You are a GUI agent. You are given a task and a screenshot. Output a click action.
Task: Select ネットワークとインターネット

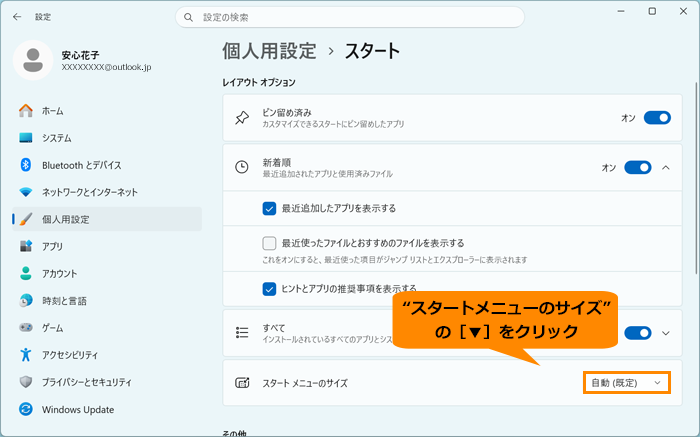pos(107,192)
